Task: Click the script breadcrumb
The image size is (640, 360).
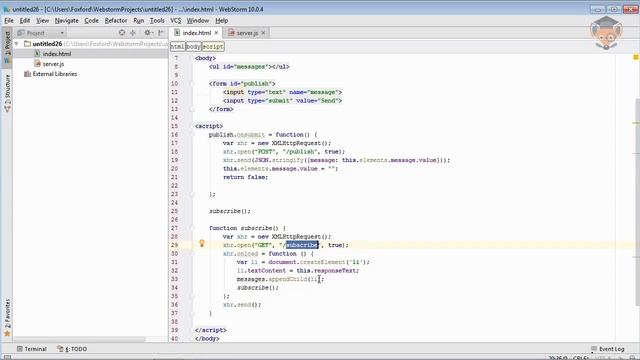Action: [x=213, y=47]
